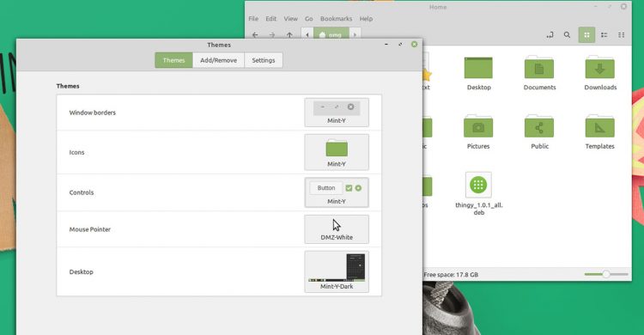Select the Documents folder
644x335 pixels.
click(539, 73)
